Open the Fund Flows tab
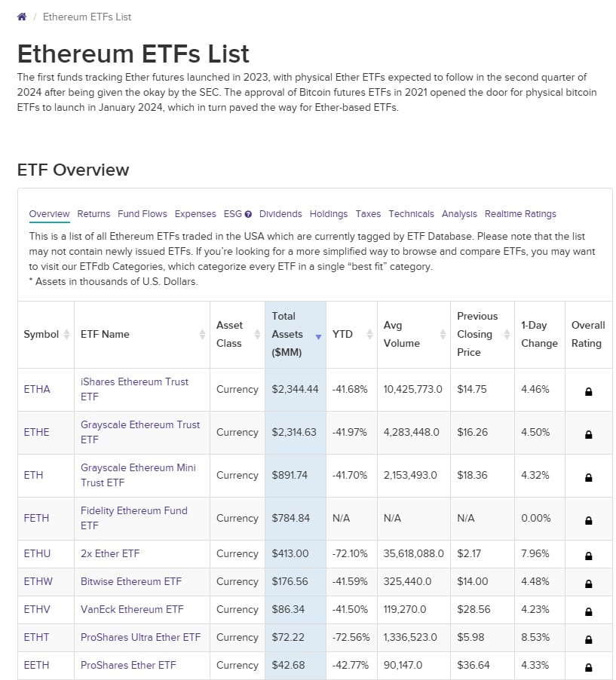Image resolution: width=616 pixels, height=680 pixels. pyautogui.click(x=143, y=214)
